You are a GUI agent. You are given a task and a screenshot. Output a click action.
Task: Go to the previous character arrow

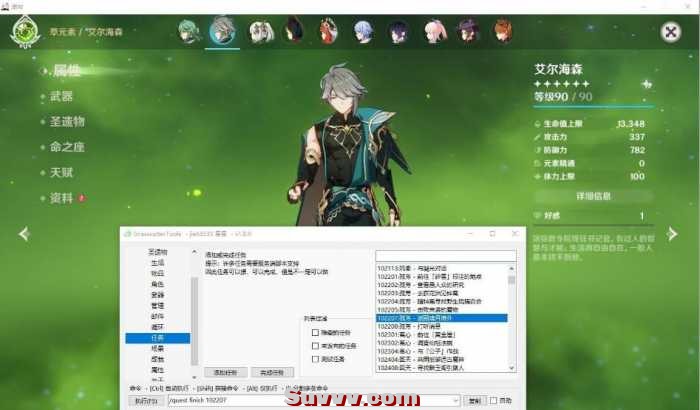tap(24, 234)
